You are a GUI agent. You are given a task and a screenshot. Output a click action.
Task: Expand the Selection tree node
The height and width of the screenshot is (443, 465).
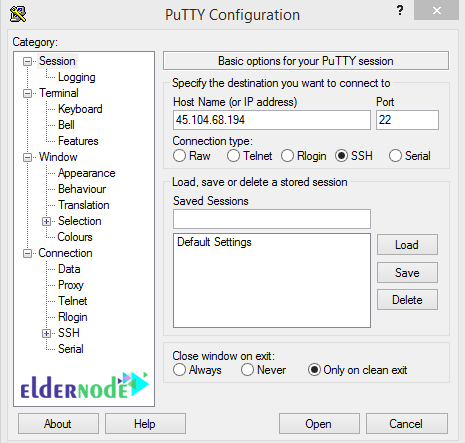click(47, 221)
